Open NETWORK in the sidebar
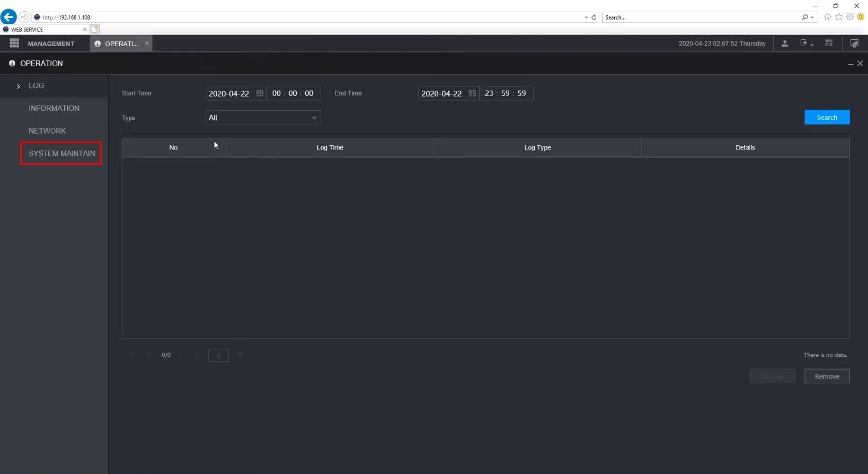The image size is (868, 474). click(x=47, y=131)
